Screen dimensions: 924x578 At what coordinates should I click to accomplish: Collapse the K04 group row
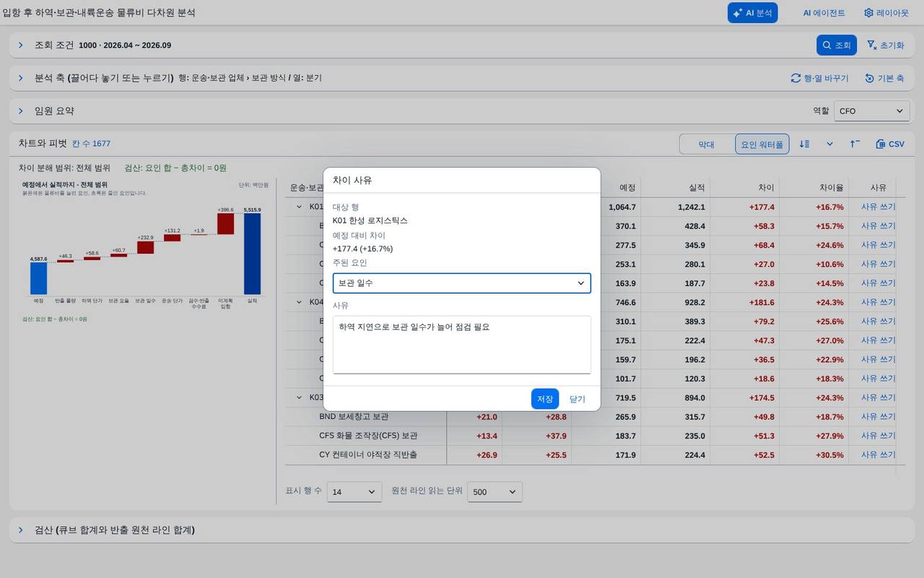tap(299, 302)
